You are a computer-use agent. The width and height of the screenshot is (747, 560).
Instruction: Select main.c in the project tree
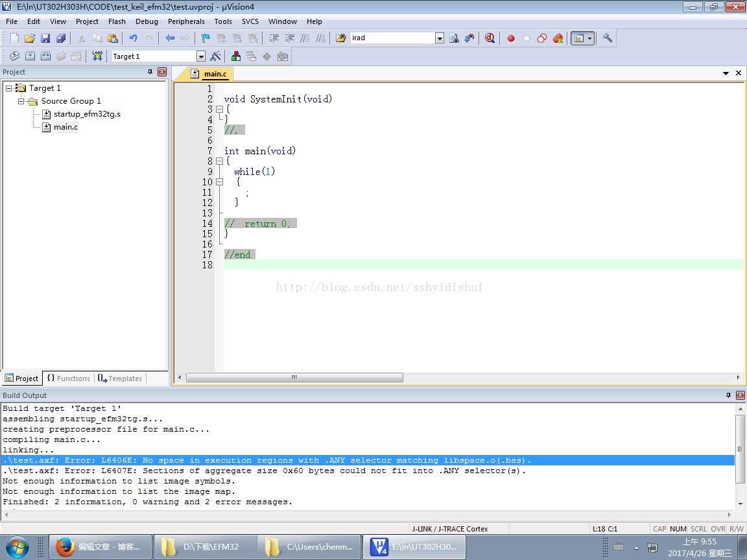[65, 127]
